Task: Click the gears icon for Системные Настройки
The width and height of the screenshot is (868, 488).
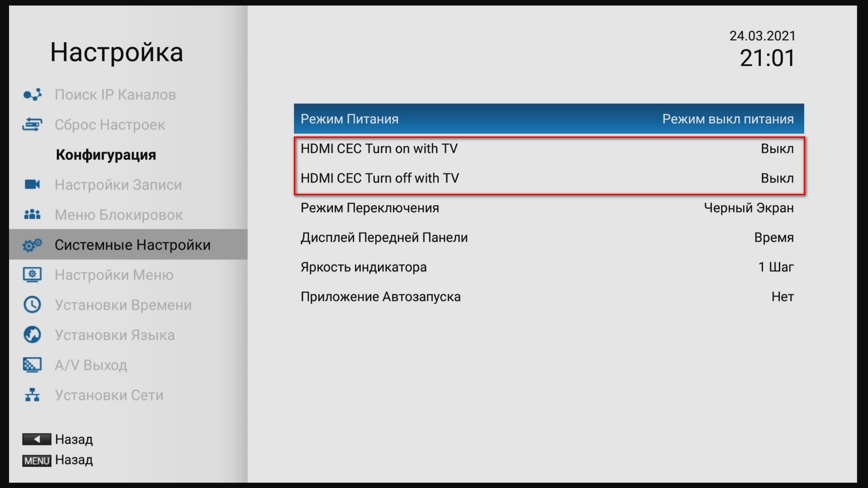Action: [x=32, y=245]
